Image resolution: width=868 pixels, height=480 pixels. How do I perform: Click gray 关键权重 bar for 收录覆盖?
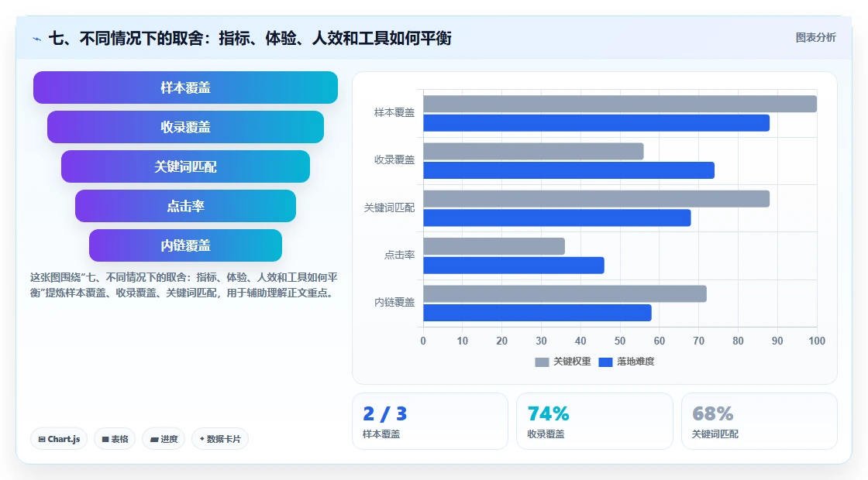tap(533, 152)
